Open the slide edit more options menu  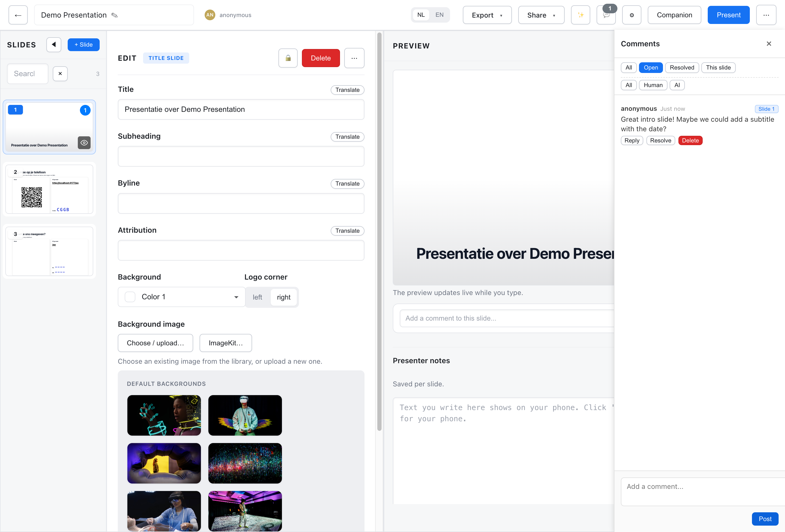tap(354, 58)
